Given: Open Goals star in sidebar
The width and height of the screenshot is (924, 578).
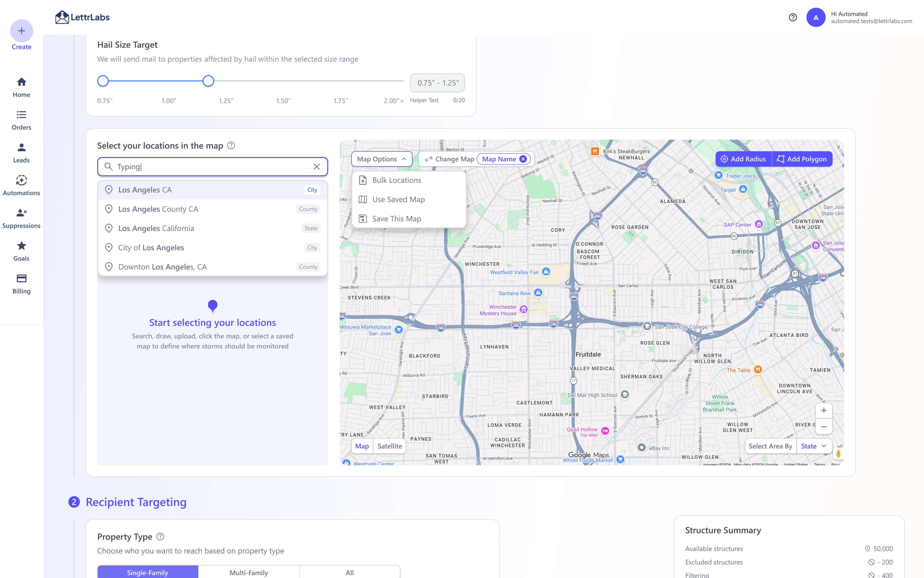Looking at the screenshot, I should [21, 251].
